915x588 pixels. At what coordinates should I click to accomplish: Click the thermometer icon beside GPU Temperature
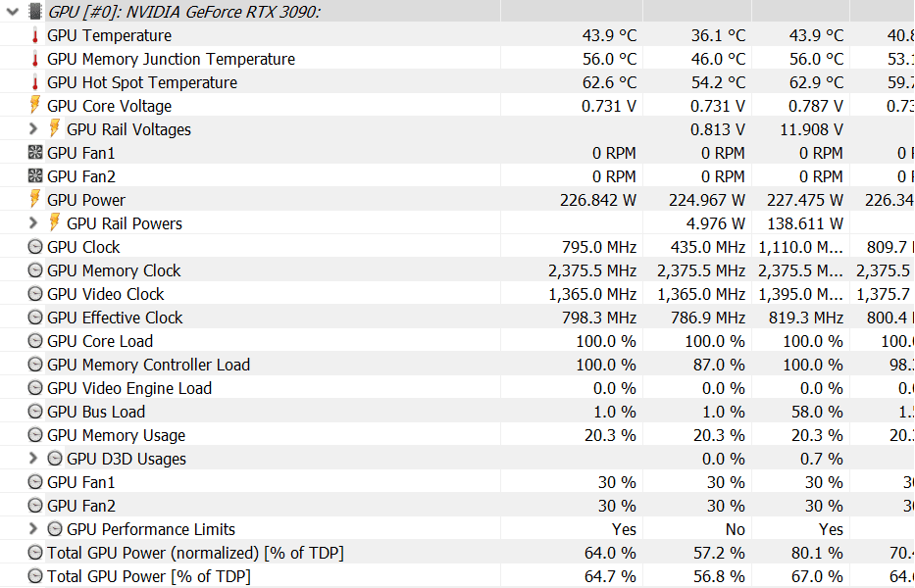(35, 35)
